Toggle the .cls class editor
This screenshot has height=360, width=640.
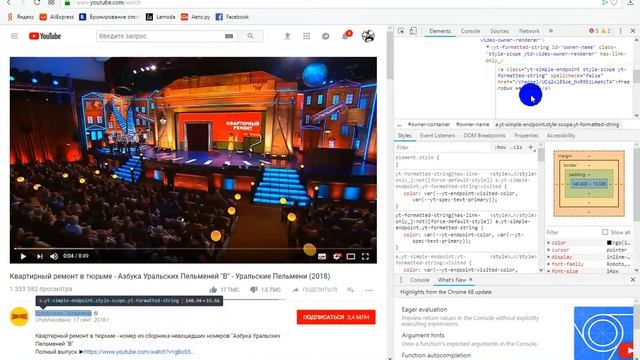[517, 147]
